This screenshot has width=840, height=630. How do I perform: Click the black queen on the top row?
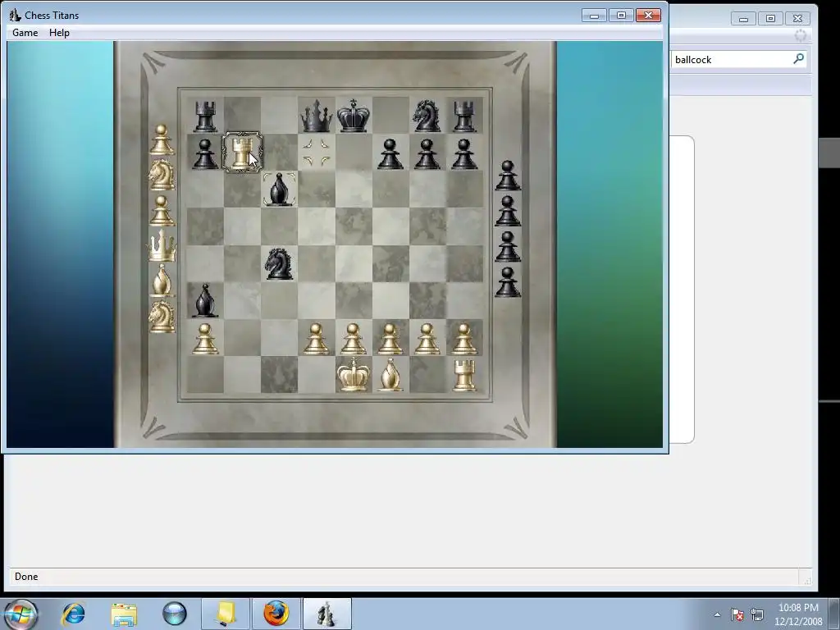click(317, 116)
